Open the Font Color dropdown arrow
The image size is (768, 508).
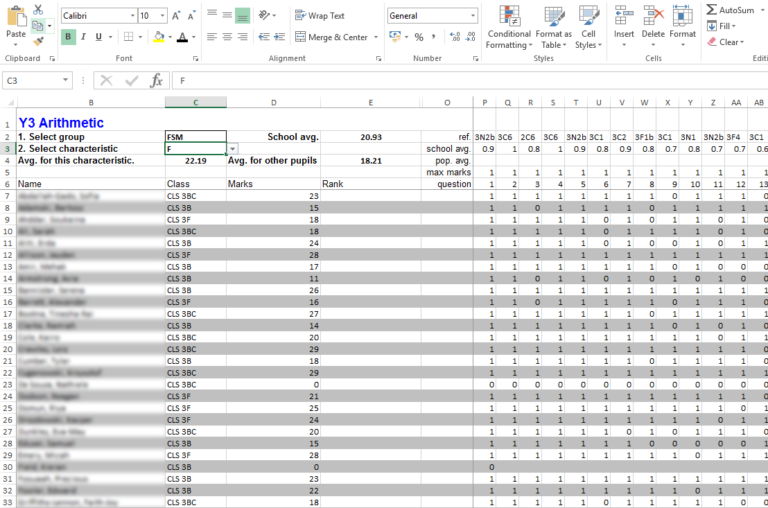point(194,37)
